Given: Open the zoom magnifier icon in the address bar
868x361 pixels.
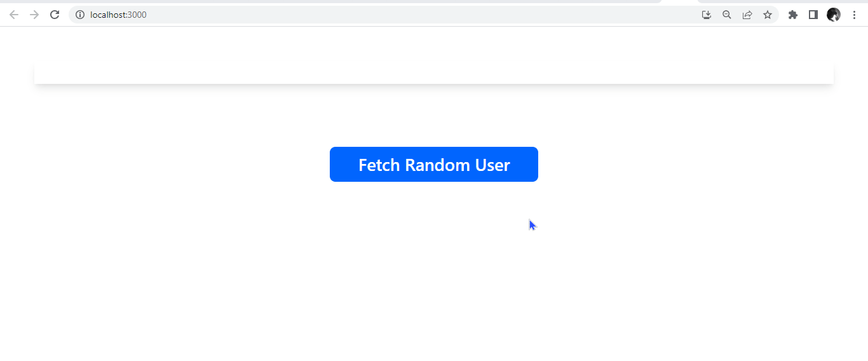Looking at the screenshot, I should pyautogui.click(x=727, y=15).
